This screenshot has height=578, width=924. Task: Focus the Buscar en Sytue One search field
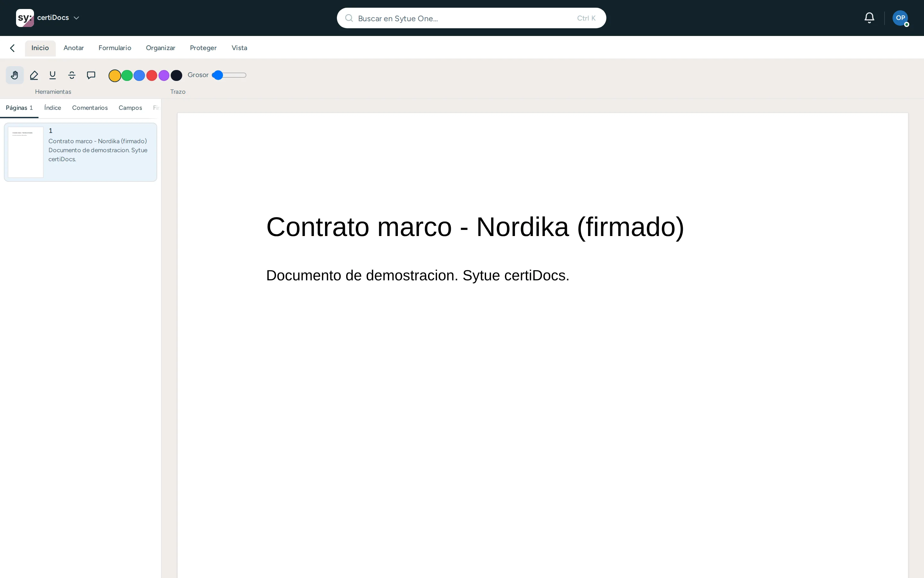[472, 18]
